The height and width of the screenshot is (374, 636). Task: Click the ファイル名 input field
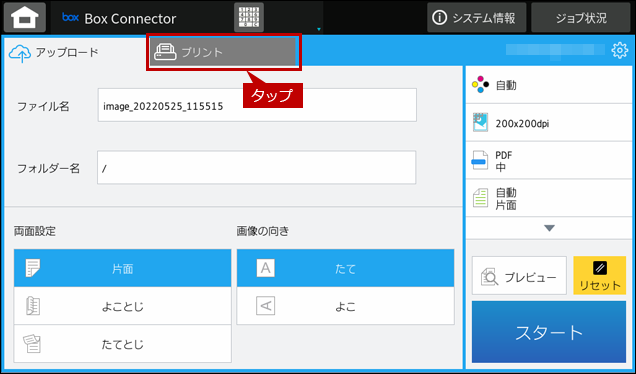pyautogui.click(x=257, y=105)
